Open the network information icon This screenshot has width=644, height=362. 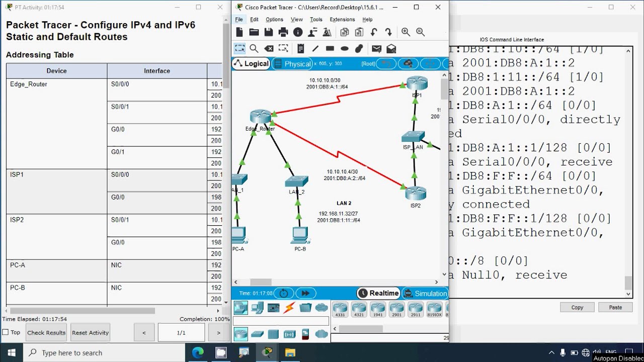click(298, 32)
